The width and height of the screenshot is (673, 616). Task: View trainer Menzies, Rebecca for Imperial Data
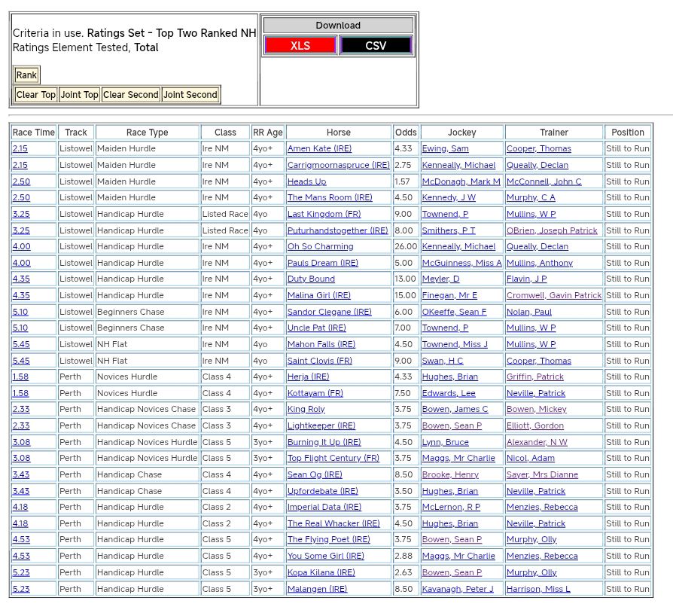(541, 508)
